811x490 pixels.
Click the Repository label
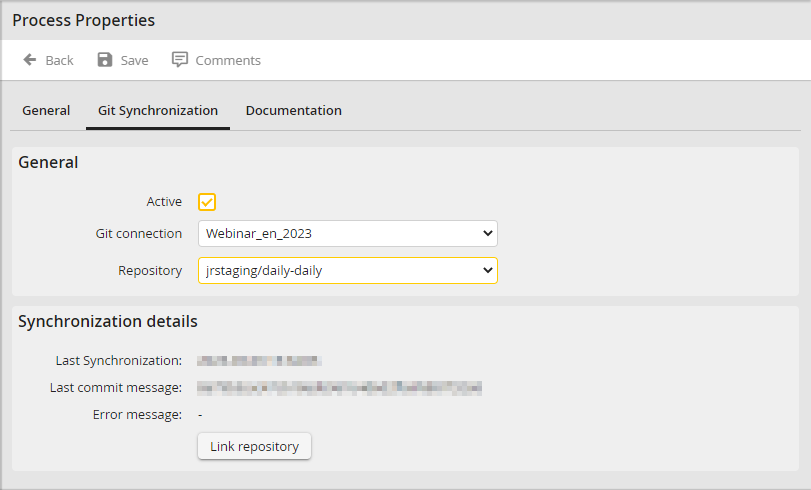[150, 271]
